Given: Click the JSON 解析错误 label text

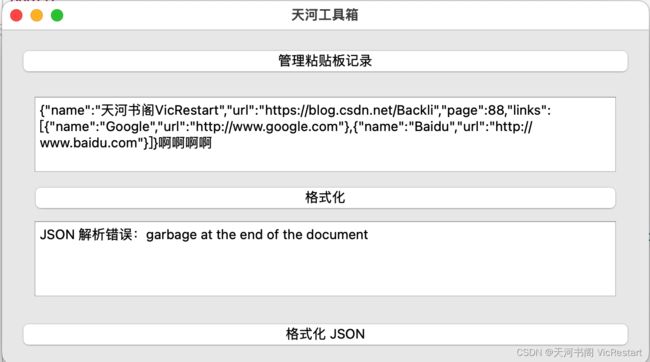Looking at the screenshot, I should click(x=86, y=235).
